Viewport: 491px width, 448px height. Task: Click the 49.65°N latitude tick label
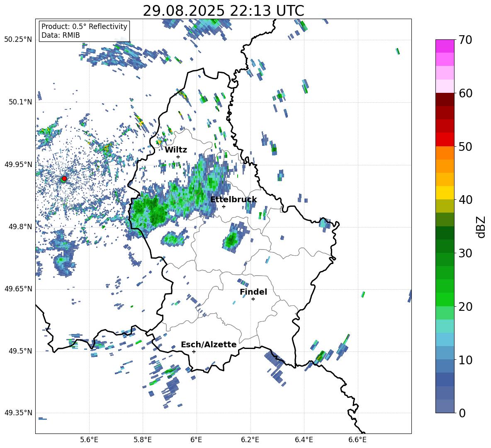18,289
